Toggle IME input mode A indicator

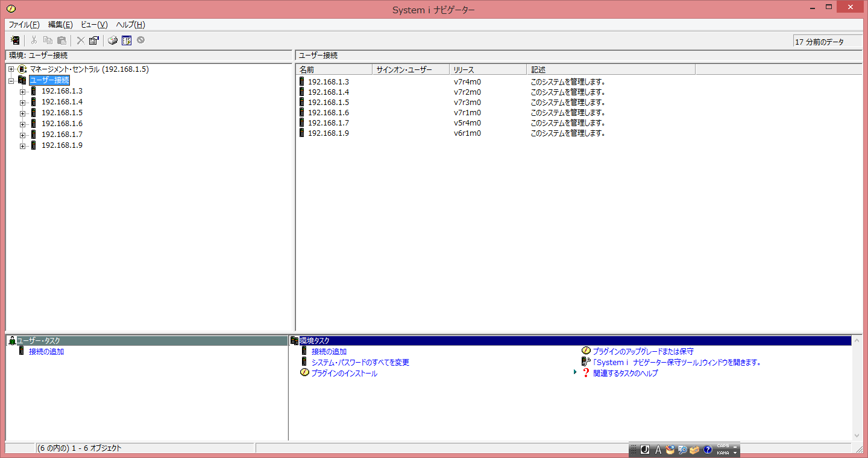pos(658,450)
